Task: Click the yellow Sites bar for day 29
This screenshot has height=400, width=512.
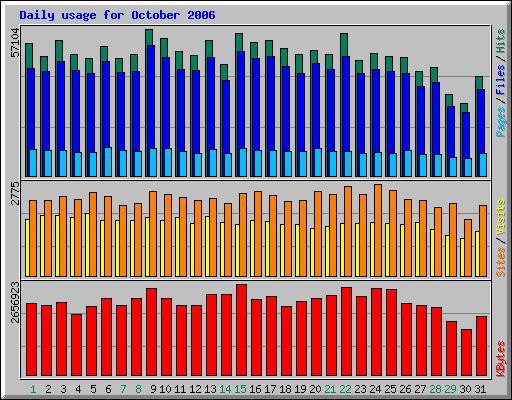Action: point(447,256)
